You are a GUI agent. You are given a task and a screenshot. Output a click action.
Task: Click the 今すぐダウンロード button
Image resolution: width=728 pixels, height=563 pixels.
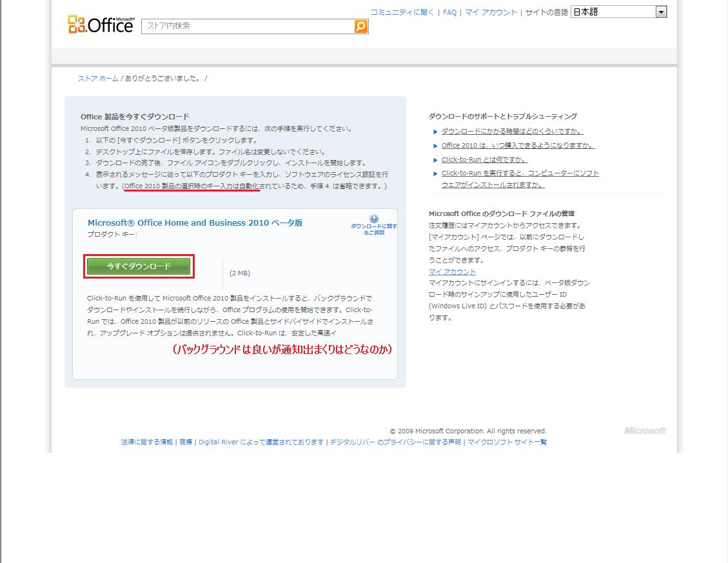coord(139,266)
